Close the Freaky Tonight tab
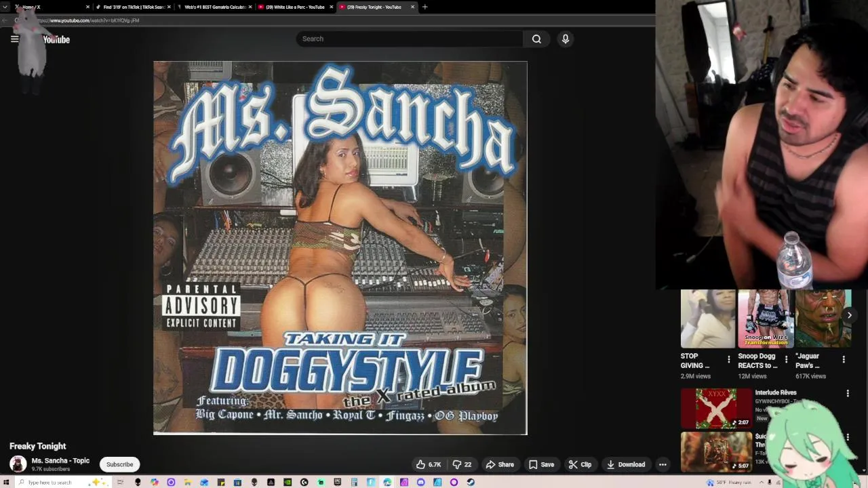868x488 pixels. tap(412, 7)
